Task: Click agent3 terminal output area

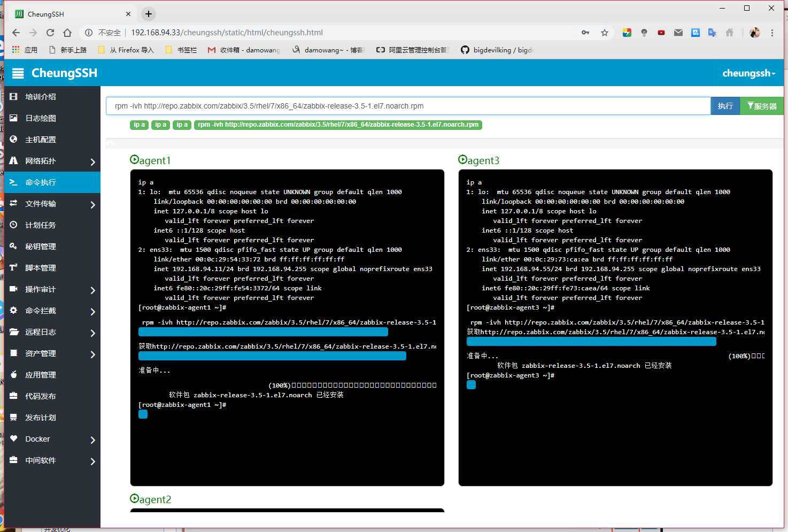Action: (615, 328)
